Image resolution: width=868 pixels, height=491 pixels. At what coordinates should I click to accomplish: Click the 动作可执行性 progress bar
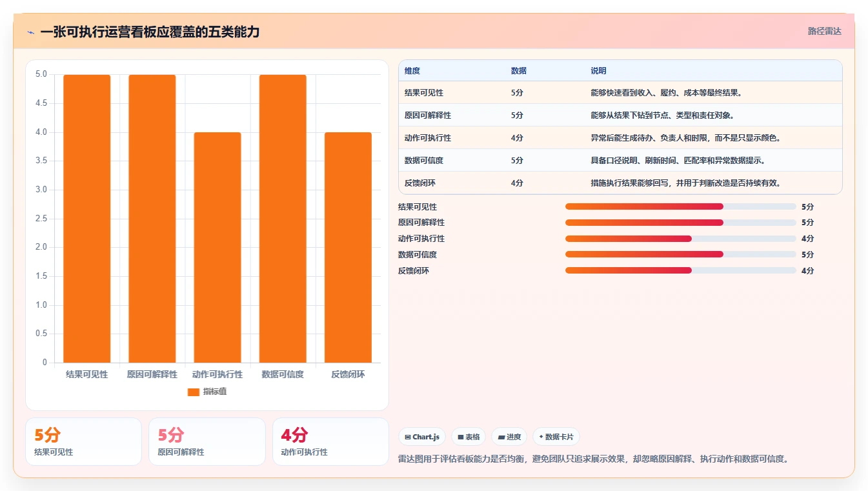point(680,239)
